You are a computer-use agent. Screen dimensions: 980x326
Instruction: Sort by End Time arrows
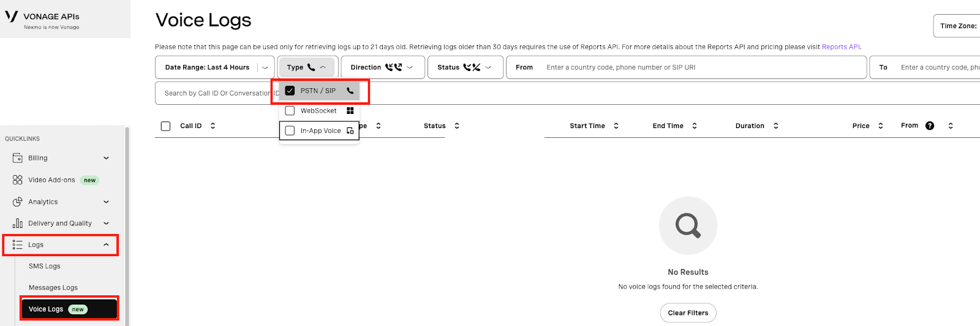(x=695, y=126)
